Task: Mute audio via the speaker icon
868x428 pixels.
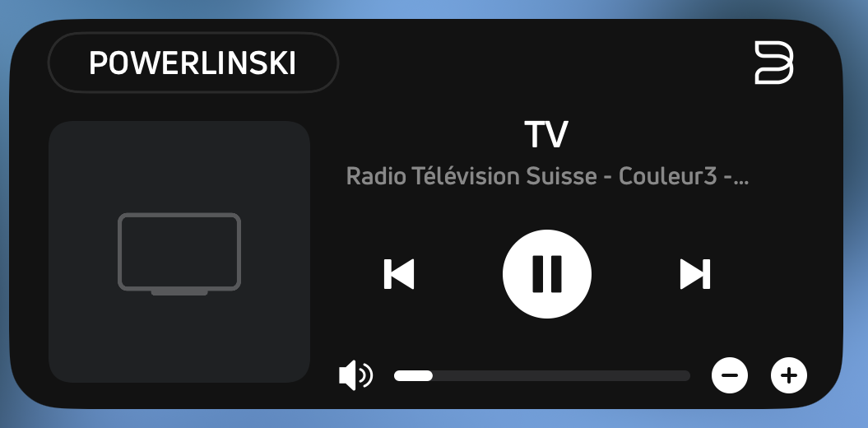Action: [x=356, y=375]
